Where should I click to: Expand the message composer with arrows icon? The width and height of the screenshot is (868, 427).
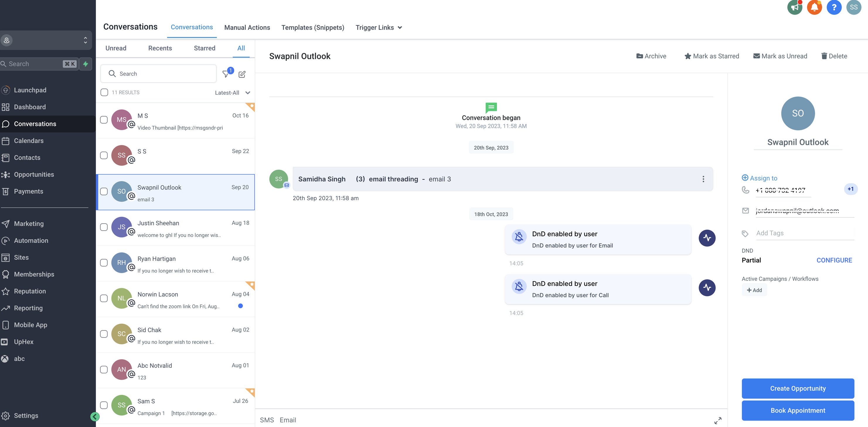[x=718, y=420]
